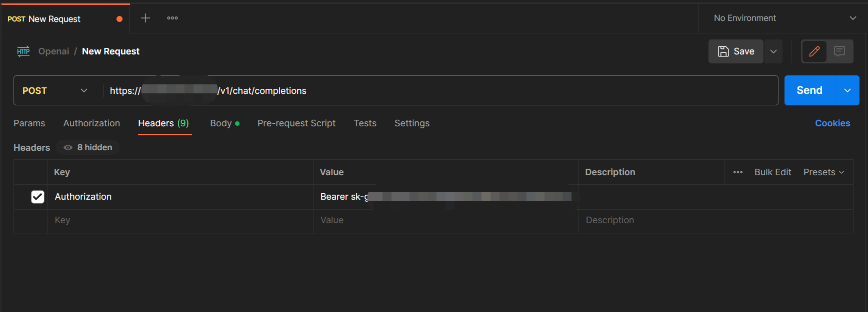Show the 8 hidden headers
This screenshot has width=868, height=312.
click(88, 147)
